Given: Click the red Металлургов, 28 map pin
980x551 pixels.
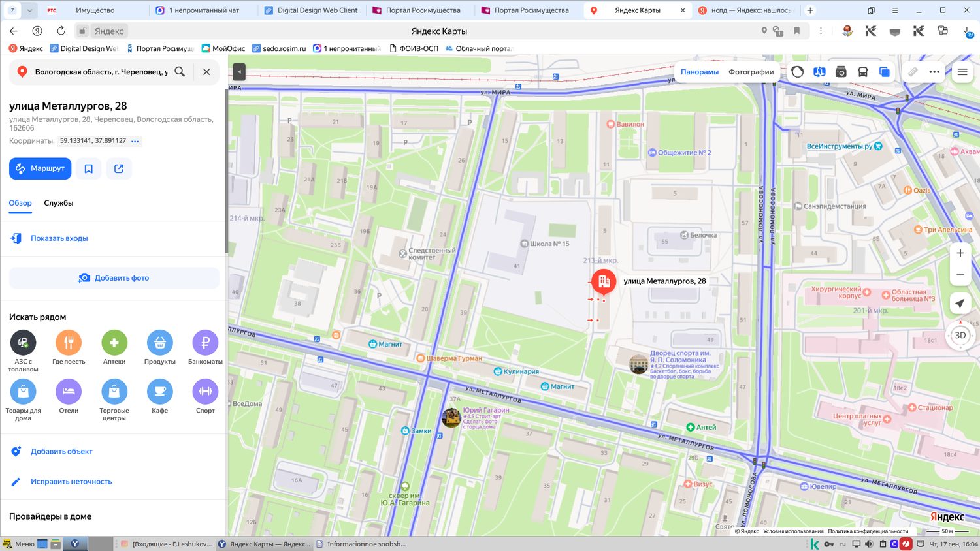Looking at the screenshot, I should tap(604, 281).
